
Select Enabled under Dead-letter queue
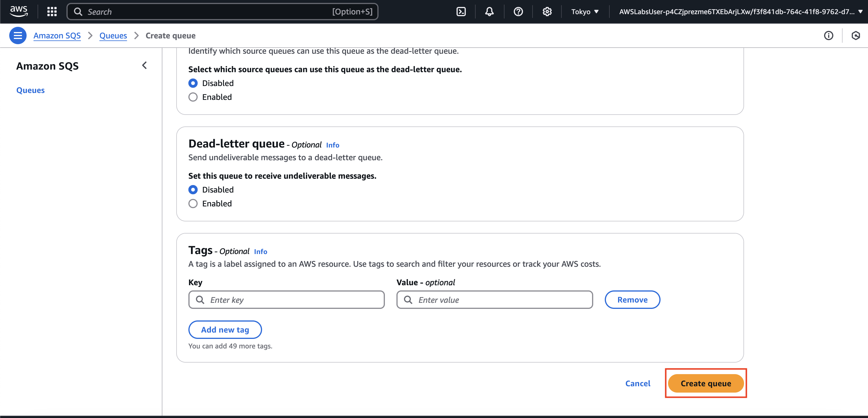193,204
